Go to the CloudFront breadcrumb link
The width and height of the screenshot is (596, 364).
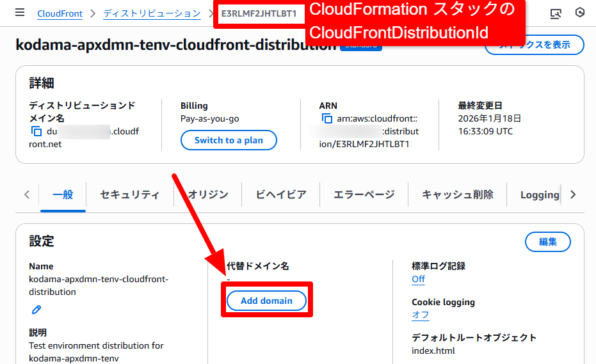click(x=59, y=13)
